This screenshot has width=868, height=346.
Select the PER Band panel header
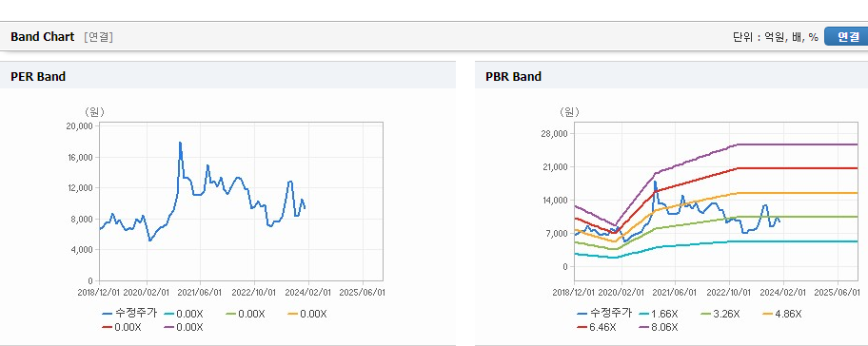(x=227, y=76)
